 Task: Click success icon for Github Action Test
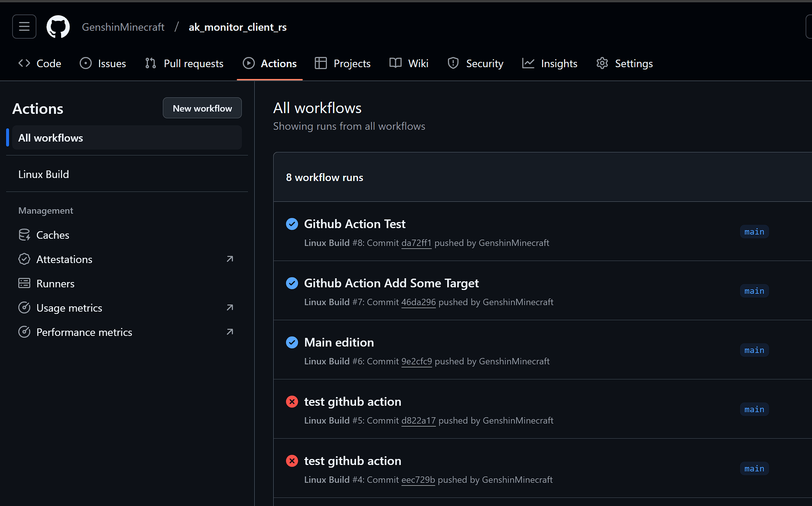click(x=292, y=224)
